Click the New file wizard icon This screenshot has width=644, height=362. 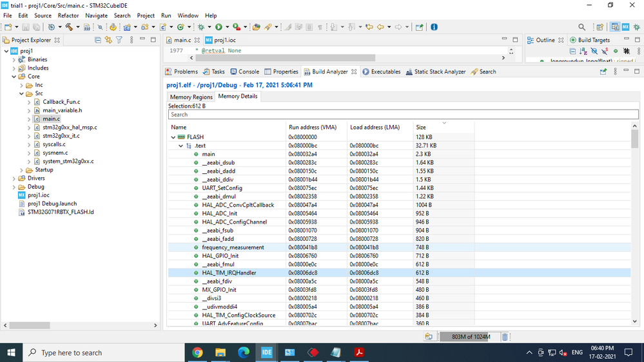tap(8, 27)
